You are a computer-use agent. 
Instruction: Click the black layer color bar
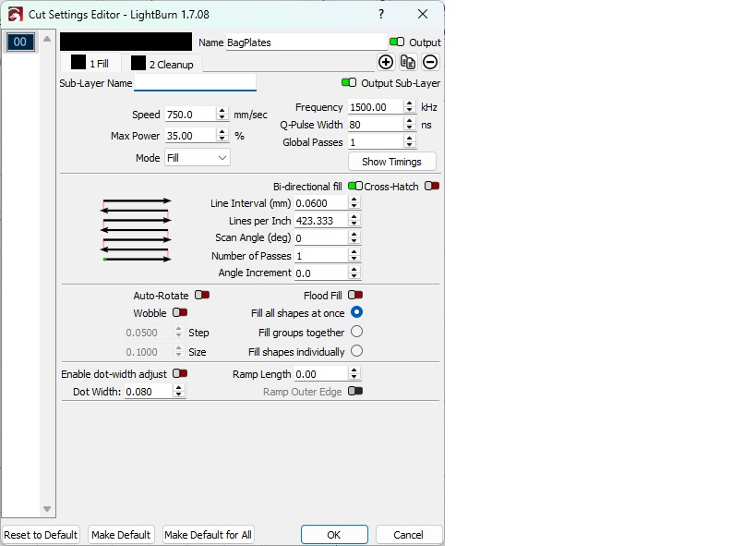pyautogui.click(x=126, y=42)
